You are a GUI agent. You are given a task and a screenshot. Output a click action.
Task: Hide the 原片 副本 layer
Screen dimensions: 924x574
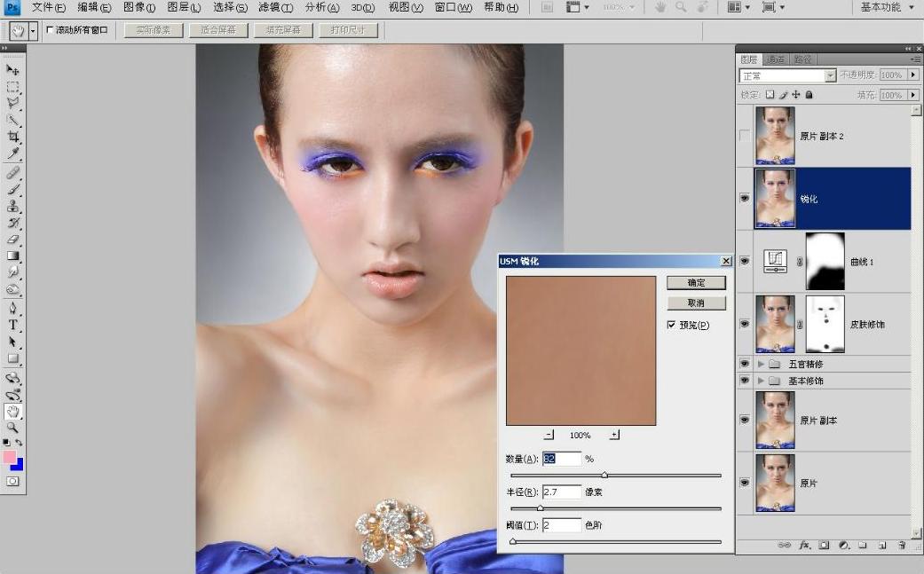tap(745, 420)
